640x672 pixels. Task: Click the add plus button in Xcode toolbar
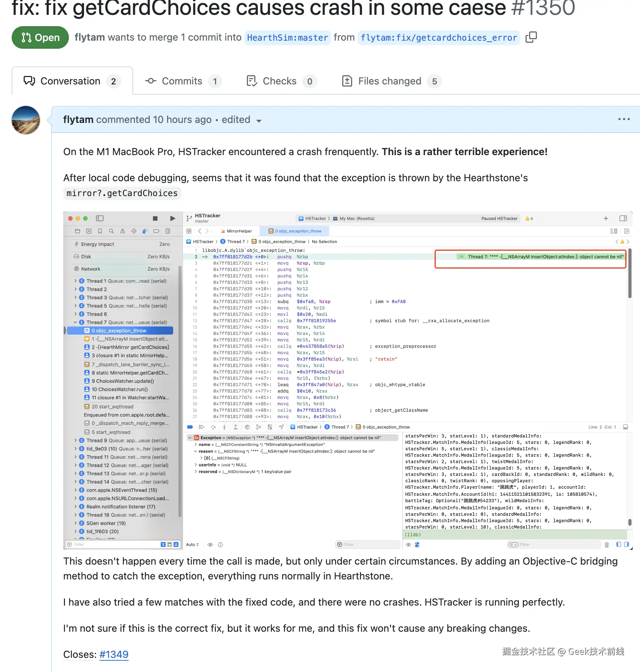point(606,218)
